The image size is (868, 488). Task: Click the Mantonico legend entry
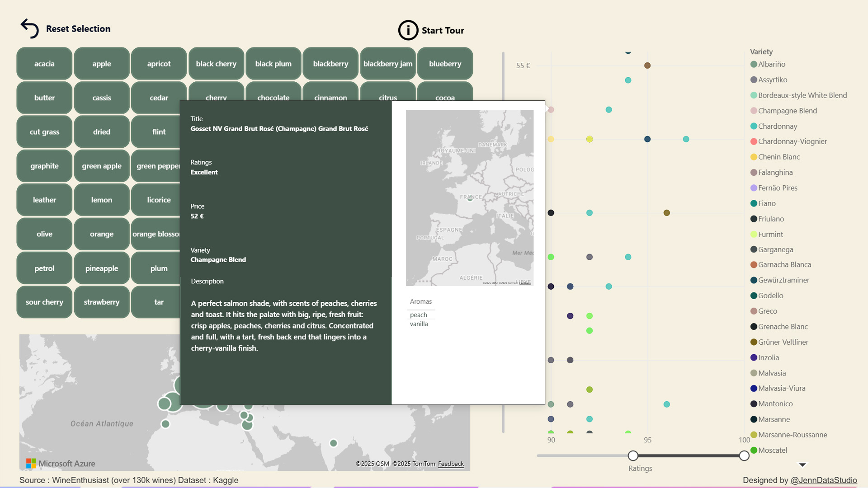click(771, 404)
